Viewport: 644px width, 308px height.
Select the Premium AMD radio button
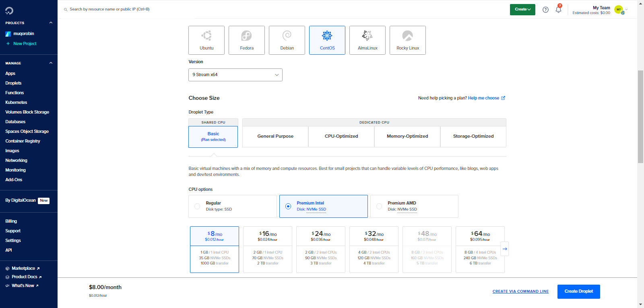(379, 206)
